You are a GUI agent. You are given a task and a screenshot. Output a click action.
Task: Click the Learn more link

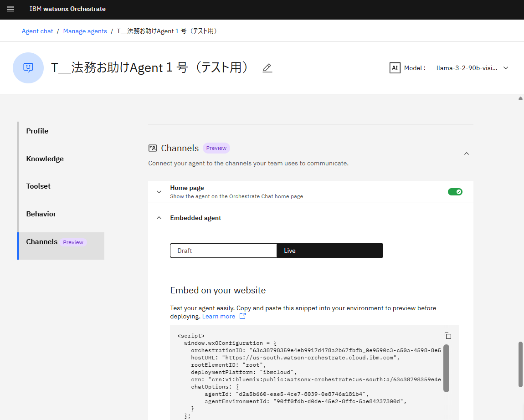219,316
